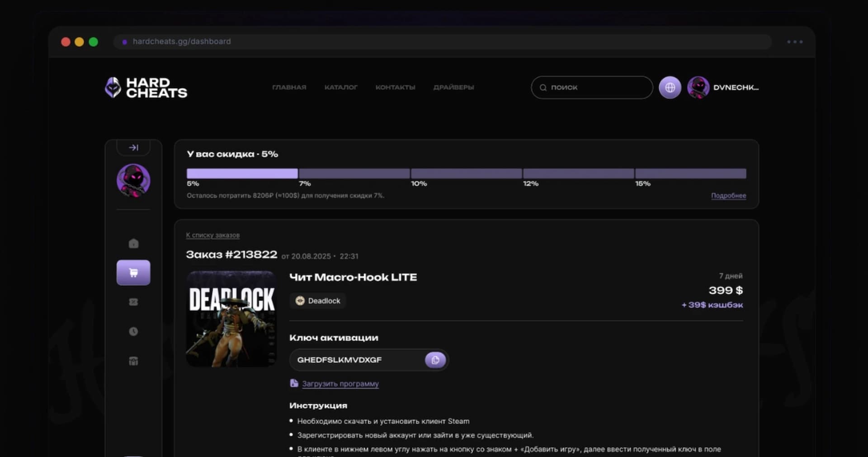This screenshot has width=868, height=457.
Task: Select the shopping cart orders icon
Action: pos(133,272)
